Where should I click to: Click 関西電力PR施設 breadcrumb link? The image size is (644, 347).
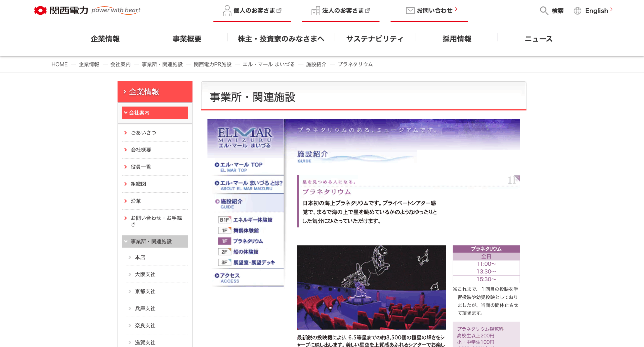213,64
